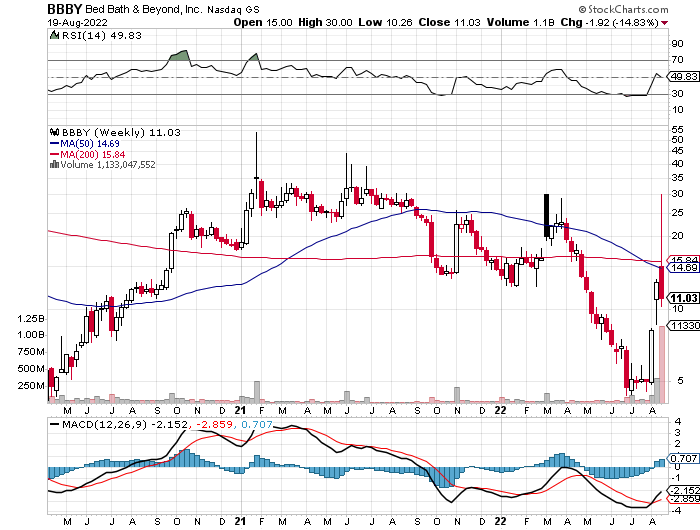This screenshot has width=700, height=530.
Task: Click the Close 11.03 value in header
Action: (x=449, y=22)
